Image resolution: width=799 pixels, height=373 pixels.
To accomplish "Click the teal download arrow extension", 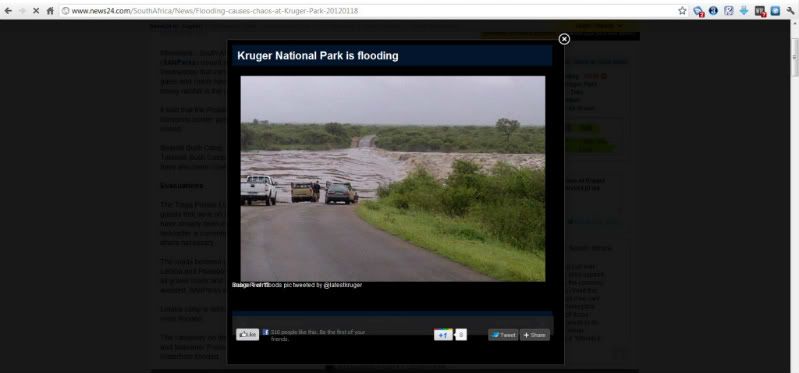I will pos(744,11).
